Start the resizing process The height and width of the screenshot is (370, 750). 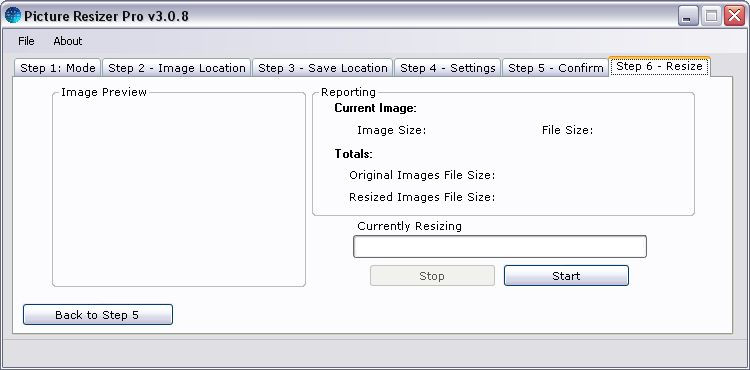pyautogui.click(x=566, y=276)
